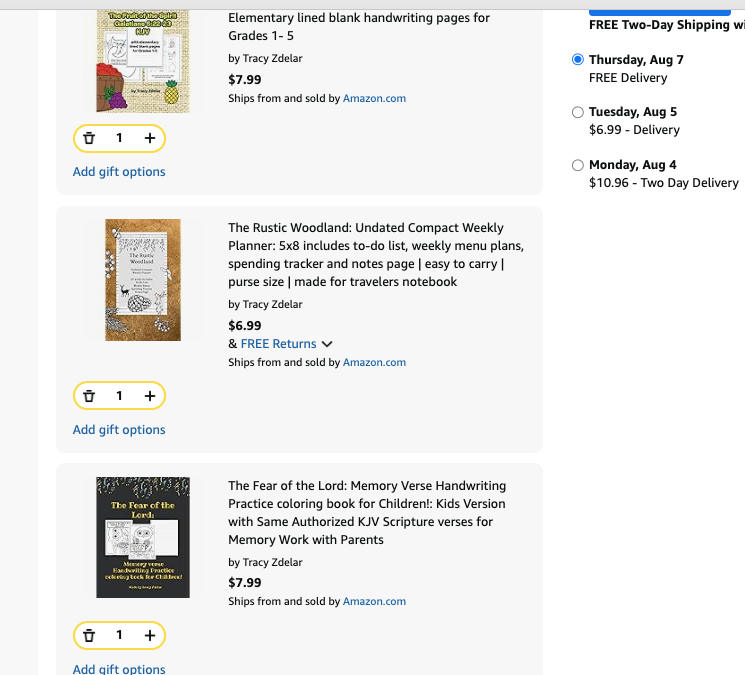Image resolution: width=745 pixels, height=675 pixels.
Task: Pick Monday, Aug 4 Two Day Delivery
Action: (578, 165)
